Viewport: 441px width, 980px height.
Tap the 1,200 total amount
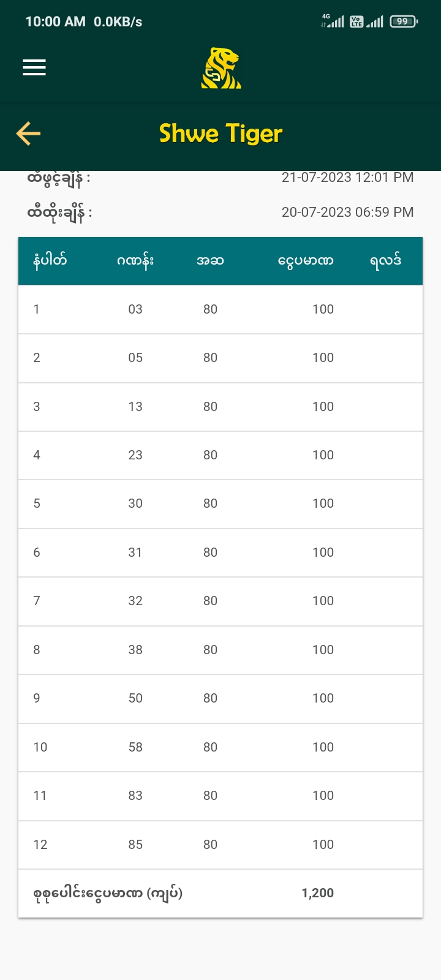tap(318, 893)
